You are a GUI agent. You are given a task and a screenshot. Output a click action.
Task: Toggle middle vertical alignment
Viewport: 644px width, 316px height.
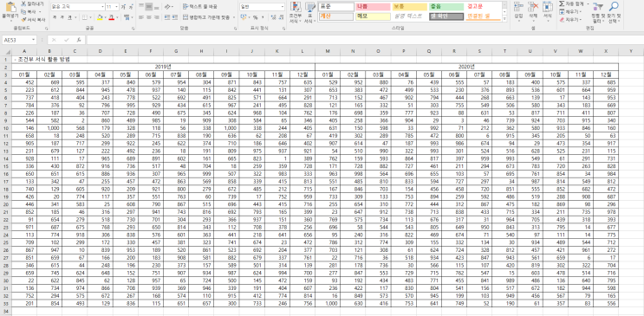tap(149, 7)
